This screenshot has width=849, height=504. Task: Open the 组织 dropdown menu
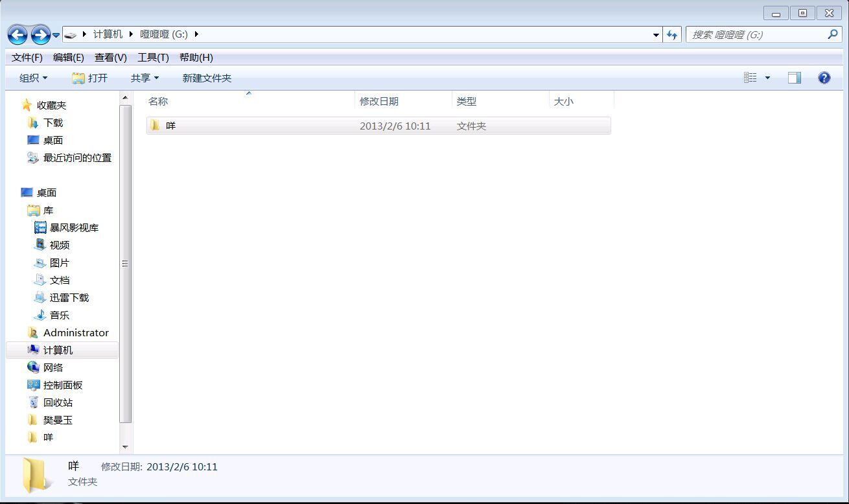click(33, 78)
